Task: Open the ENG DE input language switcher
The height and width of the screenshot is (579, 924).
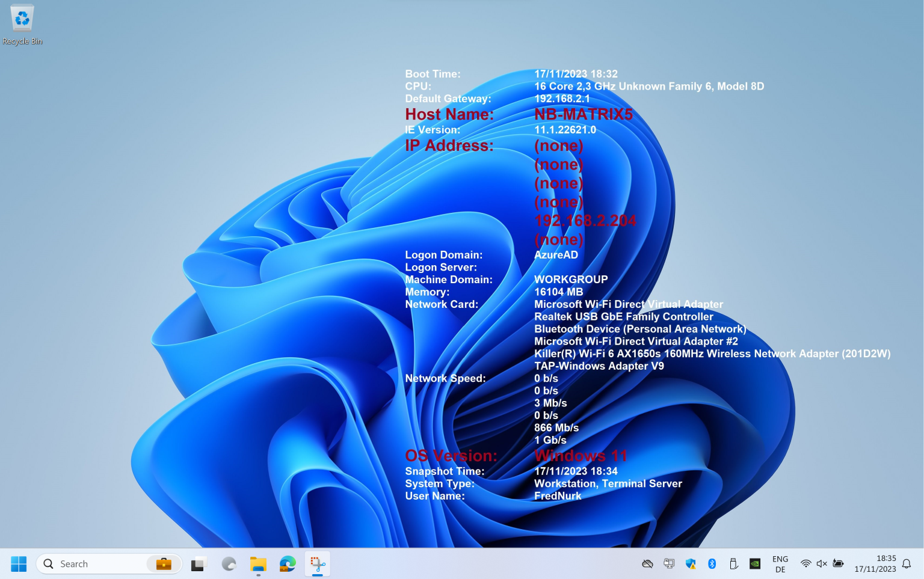Action: [780, 564]
